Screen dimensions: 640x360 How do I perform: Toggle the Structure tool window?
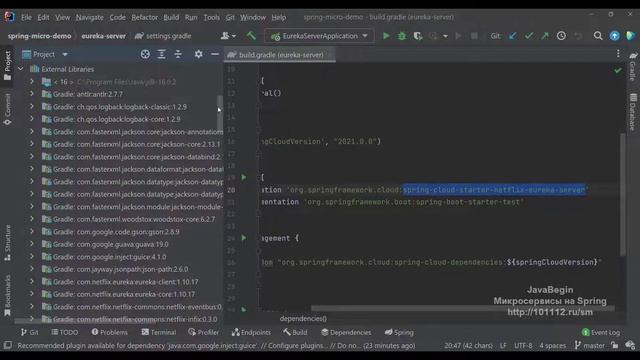(x=7, y=242)
